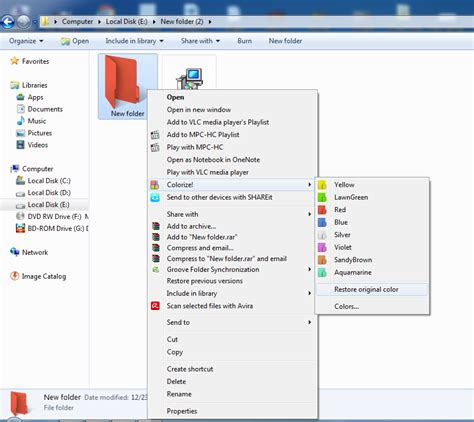This screenshot has height=422, width=474.
Task: Expand the Include in library toolbar dropdown
Action: 134,41
